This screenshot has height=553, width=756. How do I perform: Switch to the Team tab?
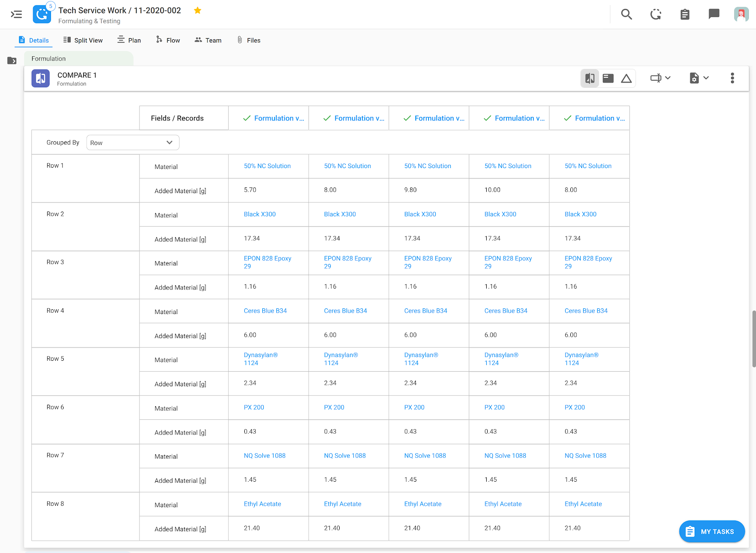pos(208,40)
